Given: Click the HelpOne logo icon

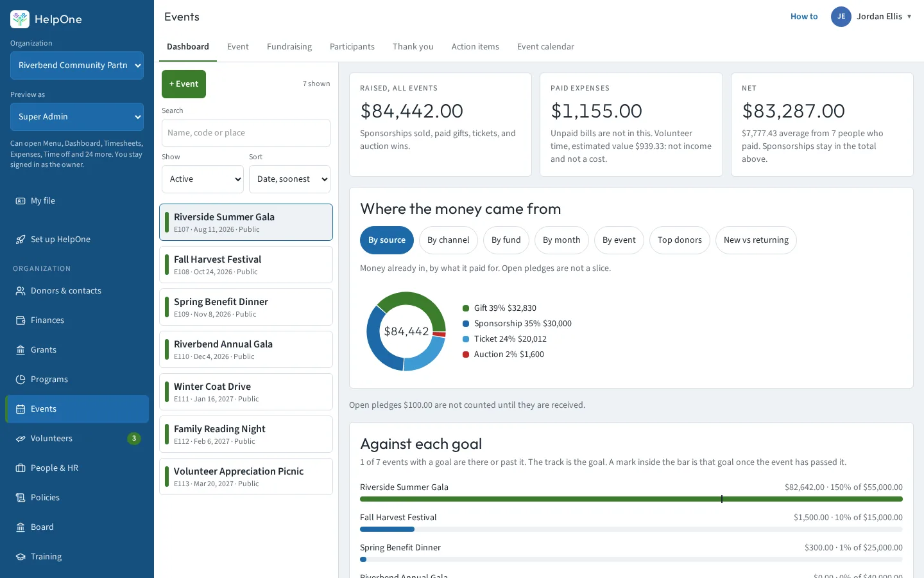Looking at the screenshot, I should click(20, 19).
